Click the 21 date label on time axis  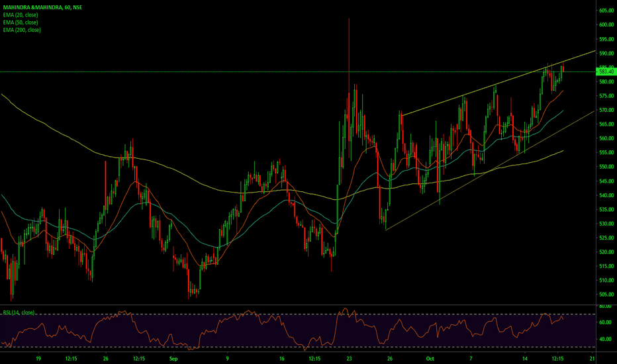point(593,359)
